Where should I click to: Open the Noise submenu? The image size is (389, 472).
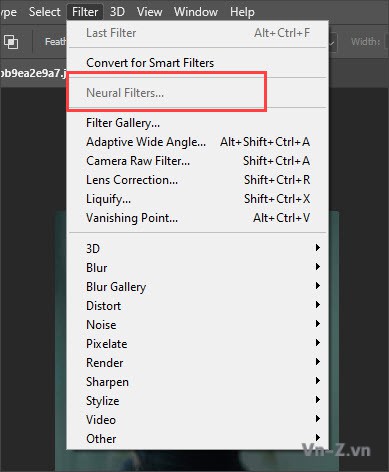click(x=198, y=325)
